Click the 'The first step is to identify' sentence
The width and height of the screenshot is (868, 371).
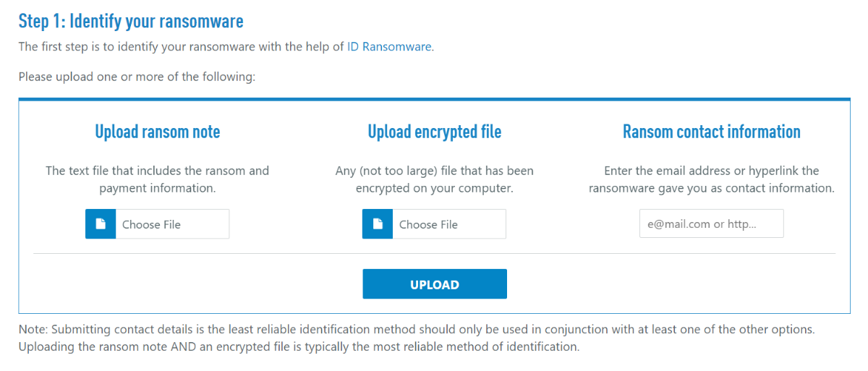click(181, 47)
